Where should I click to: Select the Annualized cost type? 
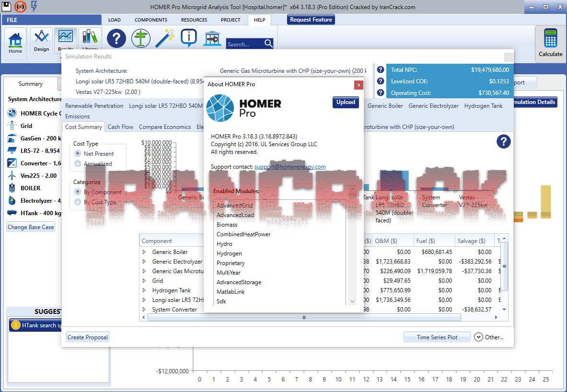point(78,164)
